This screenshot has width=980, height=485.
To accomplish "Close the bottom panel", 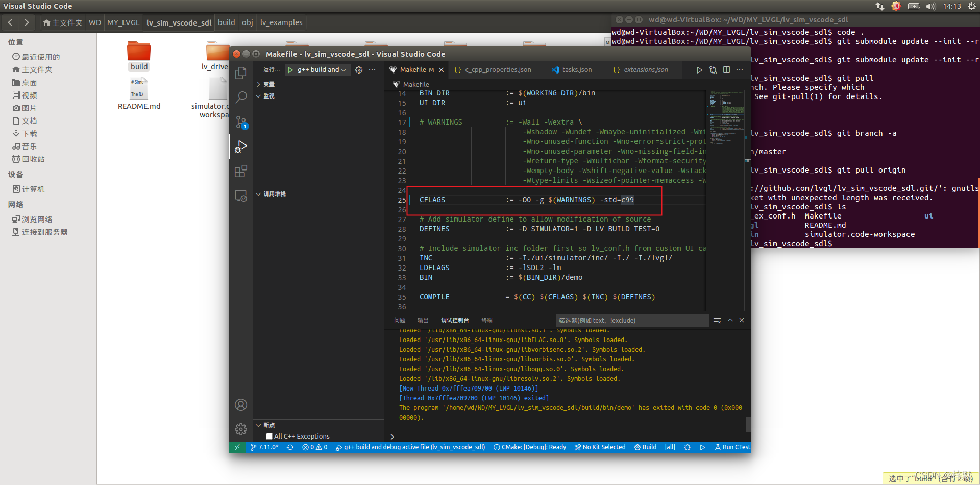I will pos(742,321).
